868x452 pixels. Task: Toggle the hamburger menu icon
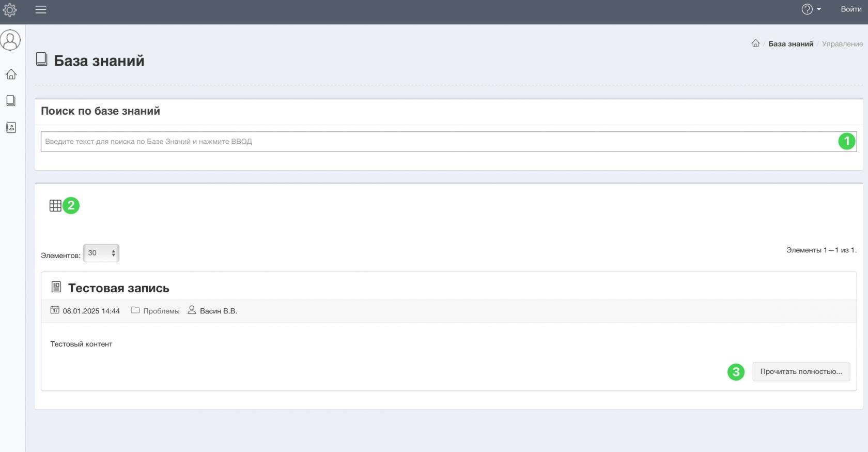(41, 10)
